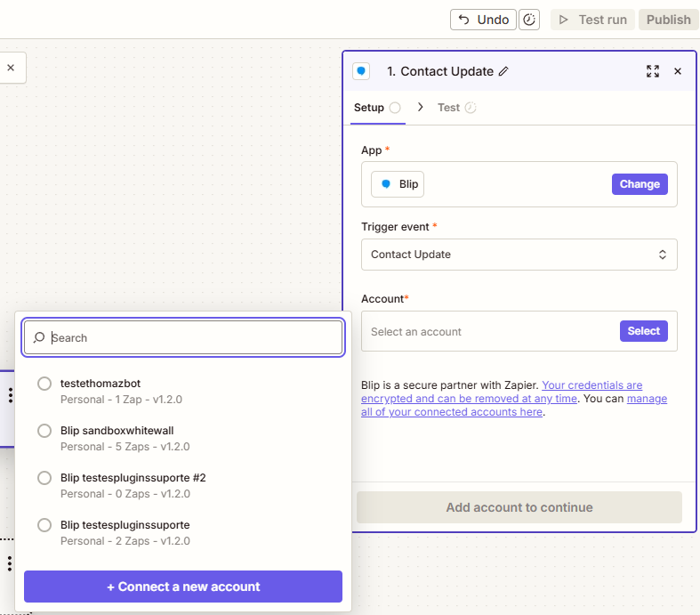Click the Account field label

[x=382, y=299]
